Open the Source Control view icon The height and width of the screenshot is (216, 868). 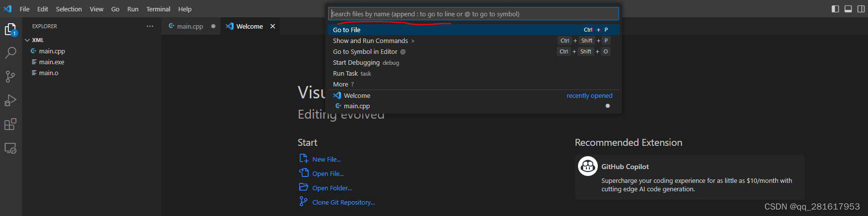pyautogui.click(x=10, y=76)
